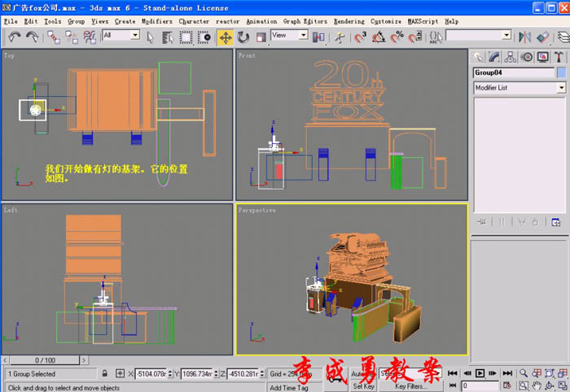
Task: Switch to the Modify command panel tab
Action: pyautogui.click(x=493, y=57)
